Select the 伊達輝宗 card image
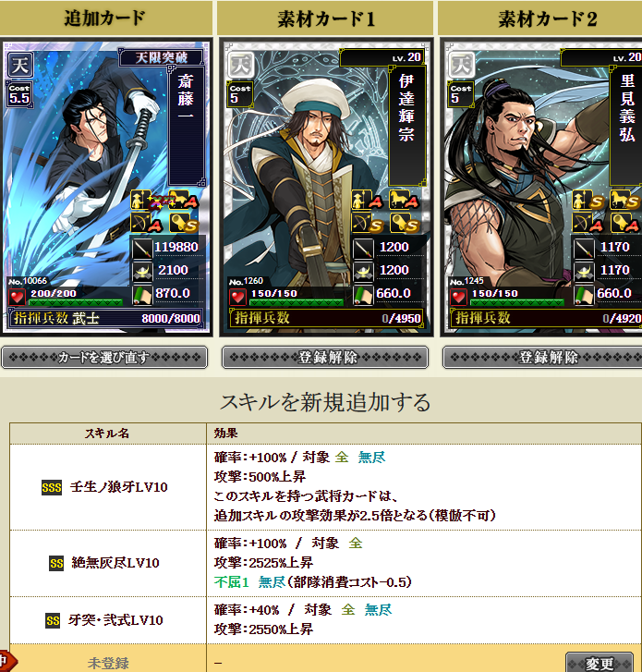This screenshot has width=642, height=672. [x=326, y=188]
